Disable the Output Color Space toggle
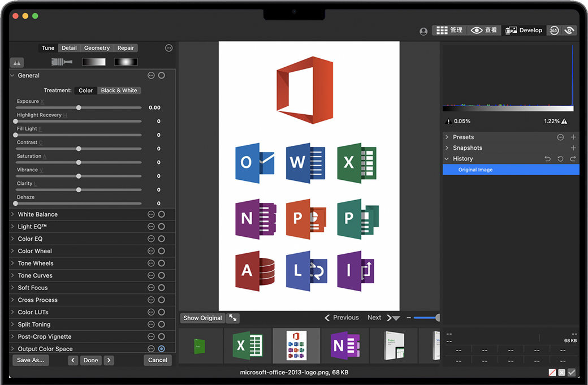This screenshot has height=385, width=588. (162, 349)
